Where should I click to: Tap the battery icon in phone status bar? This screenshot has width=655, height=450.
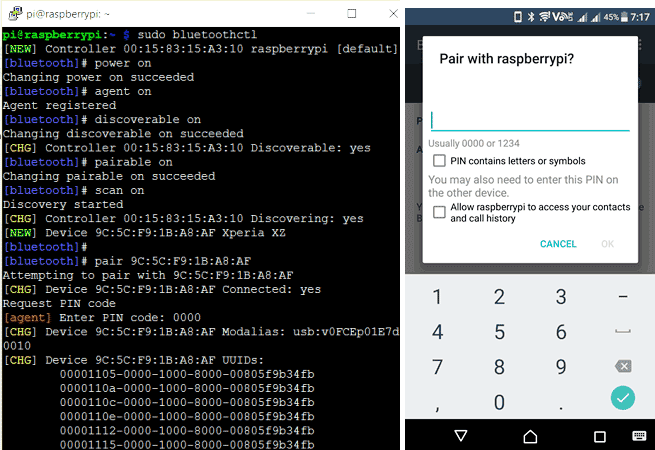[624, 17]
